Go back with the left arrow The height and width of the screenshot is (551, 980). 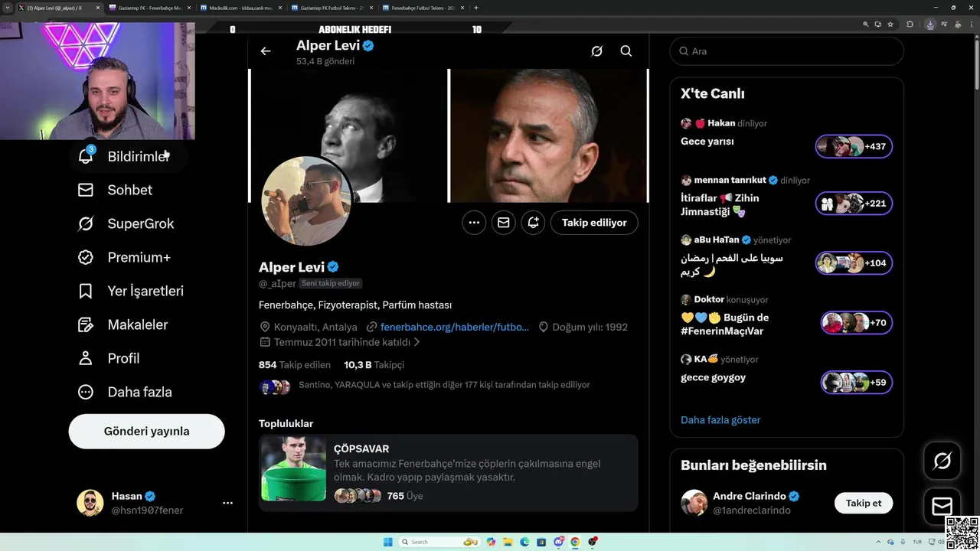266,51
